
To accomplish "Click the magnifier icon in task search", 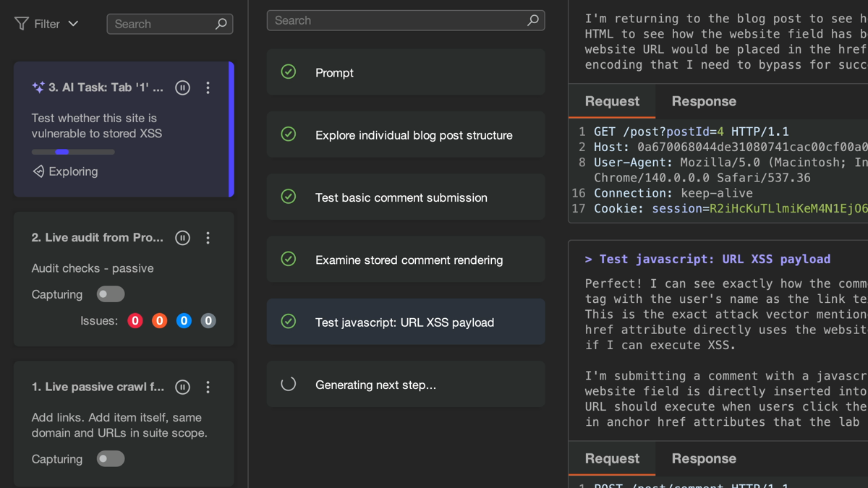I will click(x=221, y=24).
